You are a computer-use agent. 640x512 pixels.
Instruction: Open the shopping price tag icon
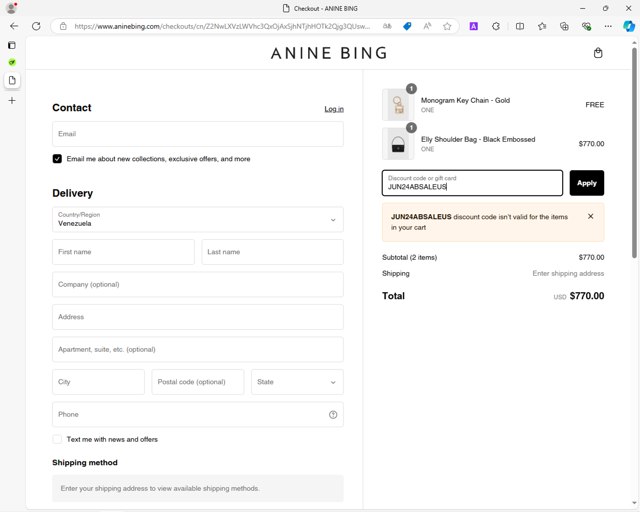coord(407,26)
